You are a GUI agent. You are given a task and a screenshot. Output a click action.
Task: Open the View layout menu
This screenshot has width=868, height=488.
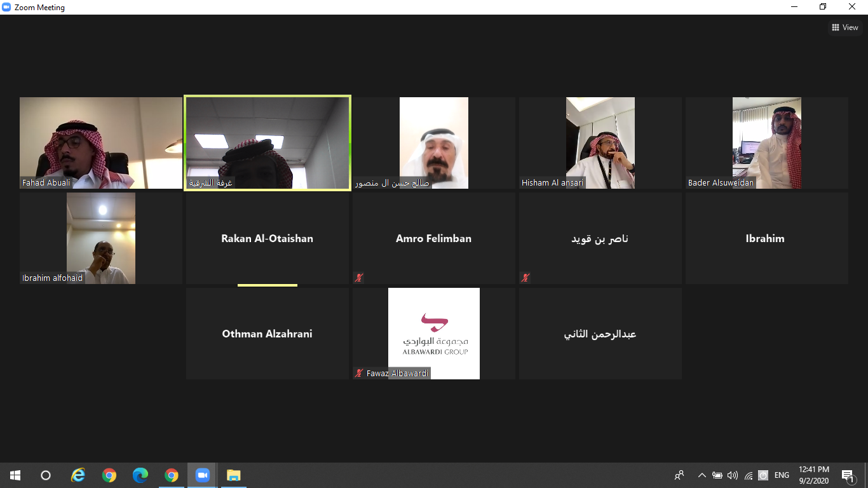click(844, 27)
